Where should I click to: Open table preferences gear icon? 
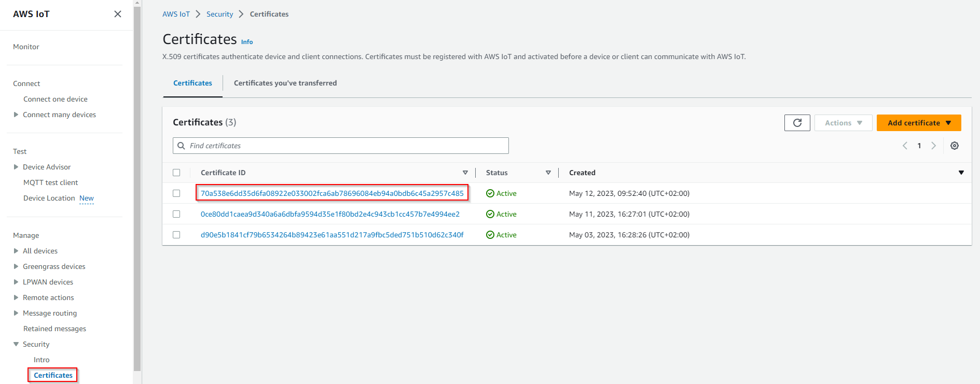[954, 146]
